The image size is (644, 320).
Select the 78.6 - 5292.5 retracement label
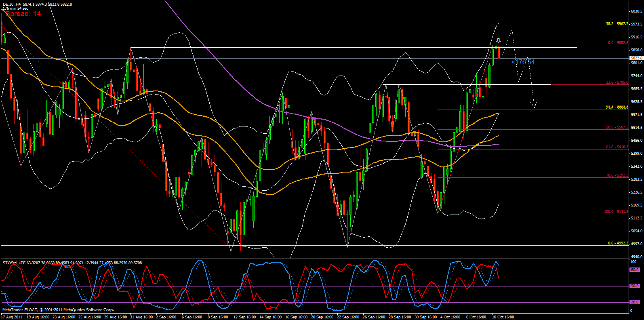[x=617, y=175]
